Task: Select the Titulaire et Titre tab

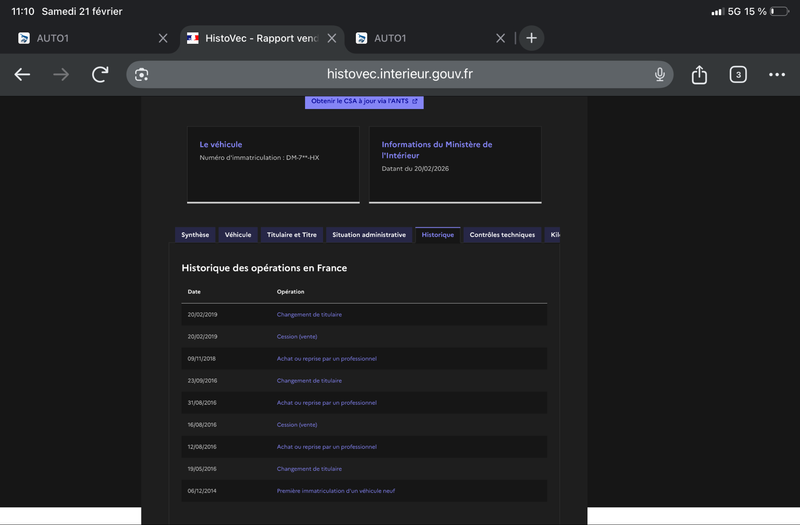Action: (291, 235)
